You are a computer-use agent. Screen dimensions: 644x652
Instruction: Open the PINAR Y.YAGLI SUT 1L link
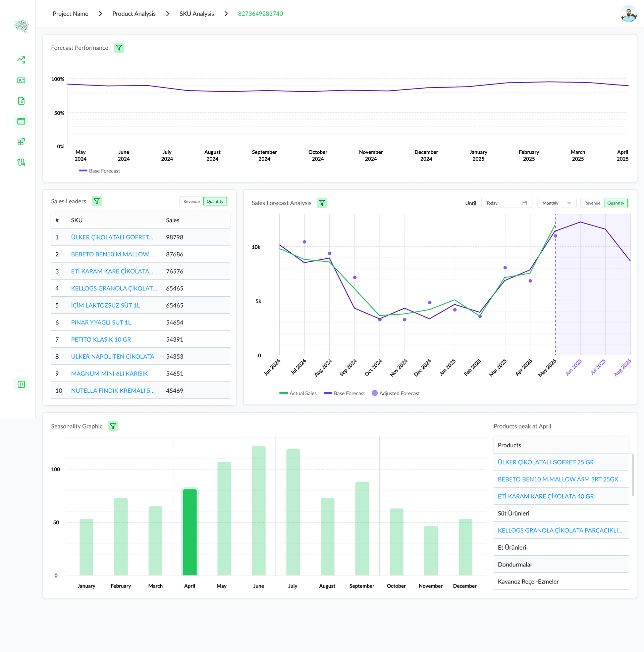pos(101,322)
